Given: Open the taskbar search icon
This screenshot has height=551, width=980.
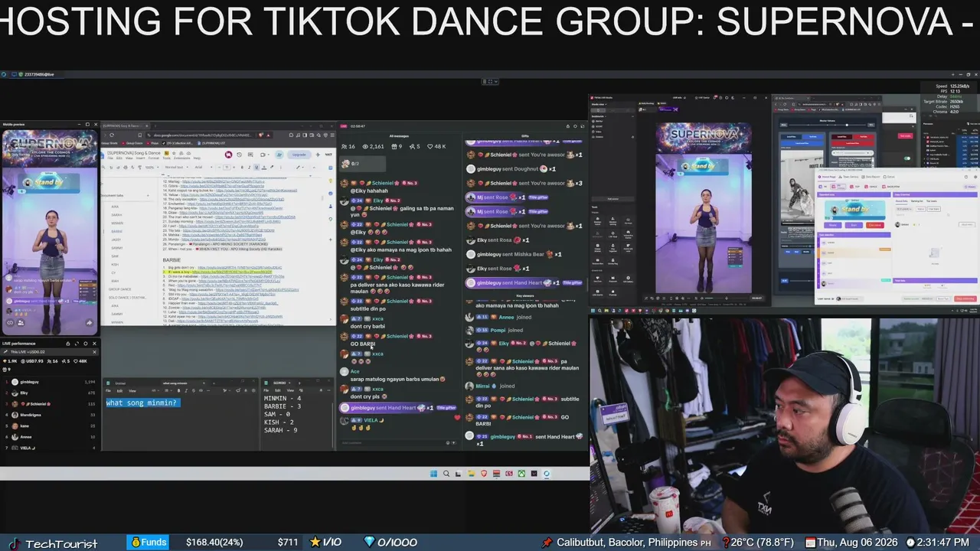Looking at the screenshot, I should click(446, 474).
